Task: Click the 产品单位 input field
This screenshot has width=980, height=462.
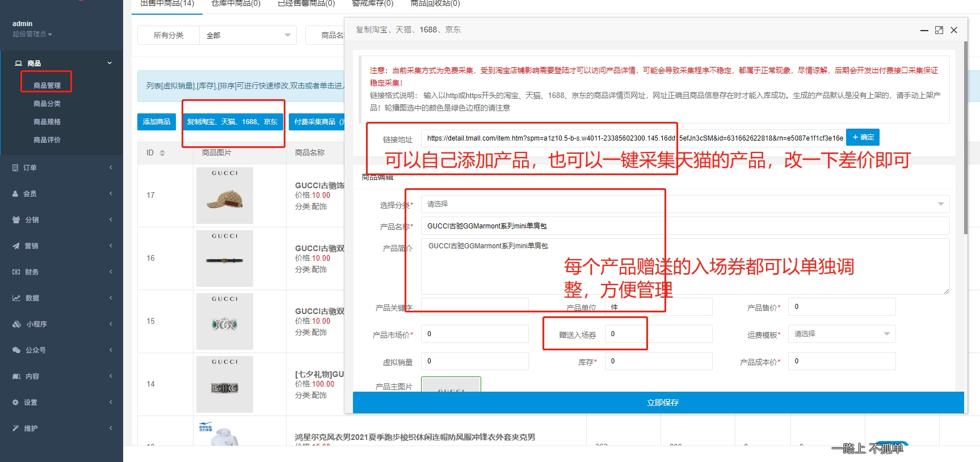Action: click(658, 307)
